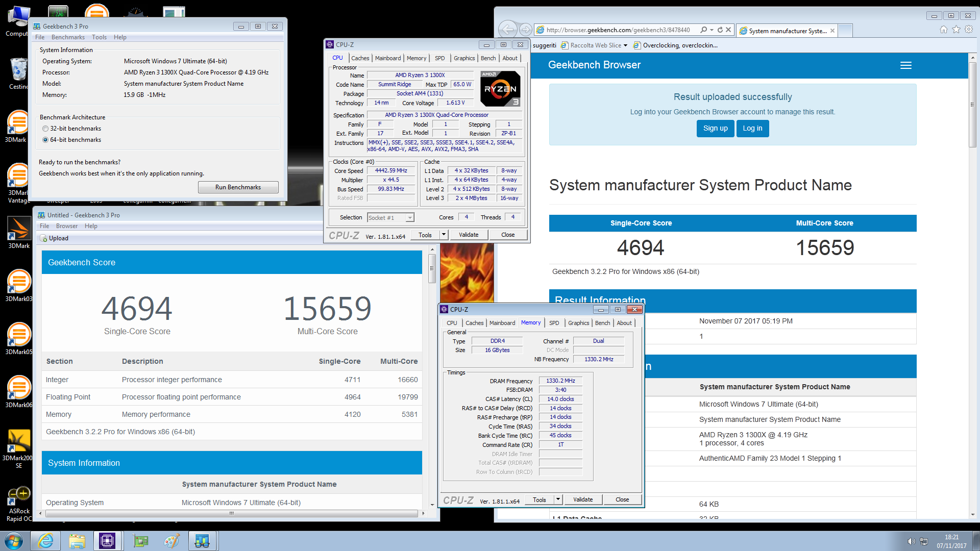Stop loading the page in IE
This screenshot has width=980, height=551.
728,30
